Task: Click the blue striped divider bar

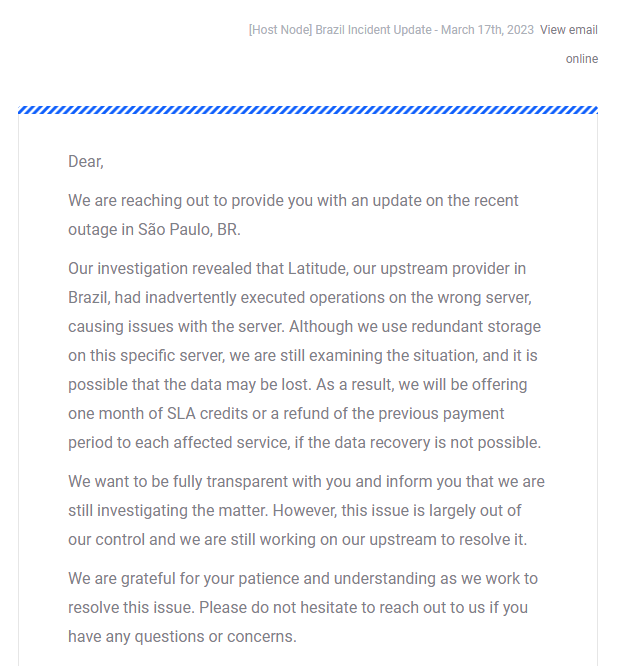Action: click(x=308, y=110)
